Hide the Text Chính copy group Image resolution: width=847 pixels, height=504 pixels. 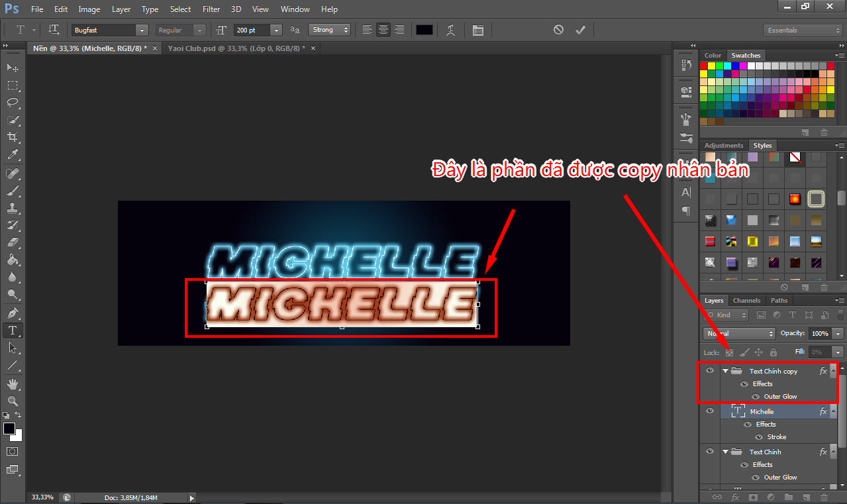[x=710, y=371]
